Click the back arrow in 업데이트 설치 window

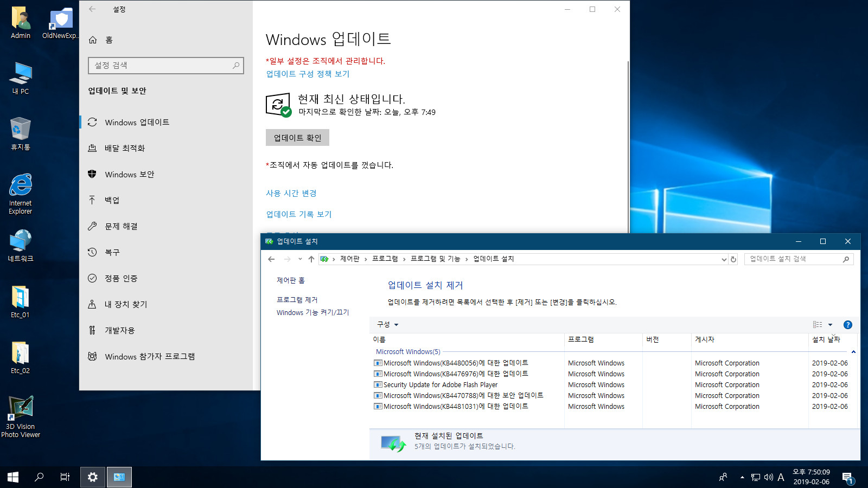click(271, 259)
